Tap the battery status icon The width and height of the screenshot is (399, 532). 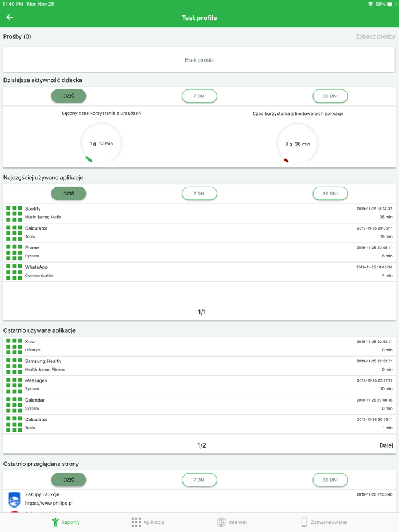[391, 4]
